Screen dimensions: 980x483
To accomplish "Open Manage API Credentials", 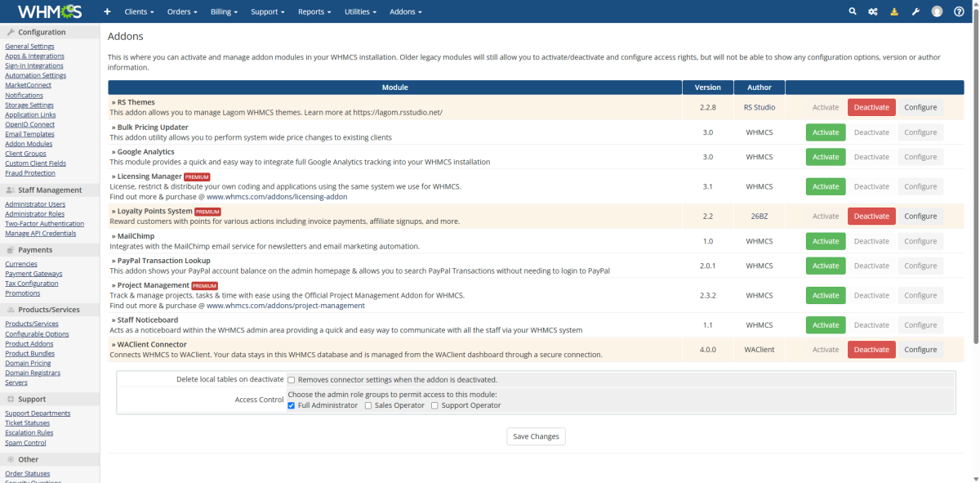I will tap(41, 234).
